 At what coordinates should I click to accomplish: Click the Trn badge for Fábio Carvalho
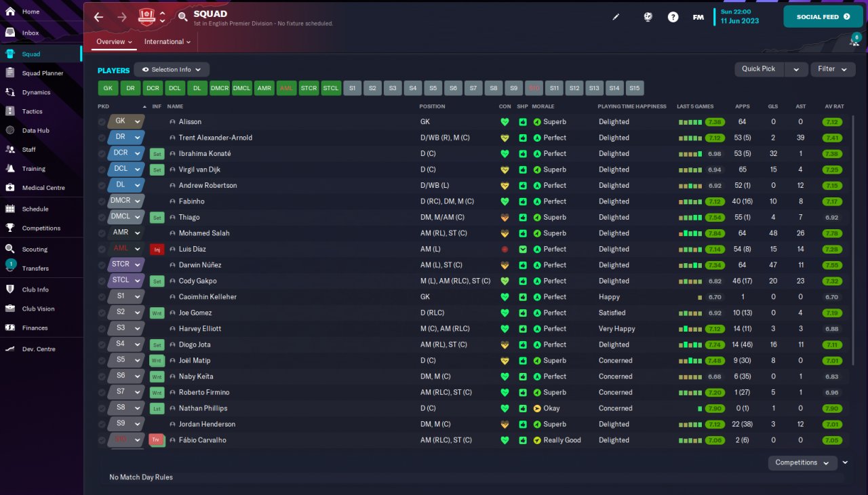(x=157, y=440)
